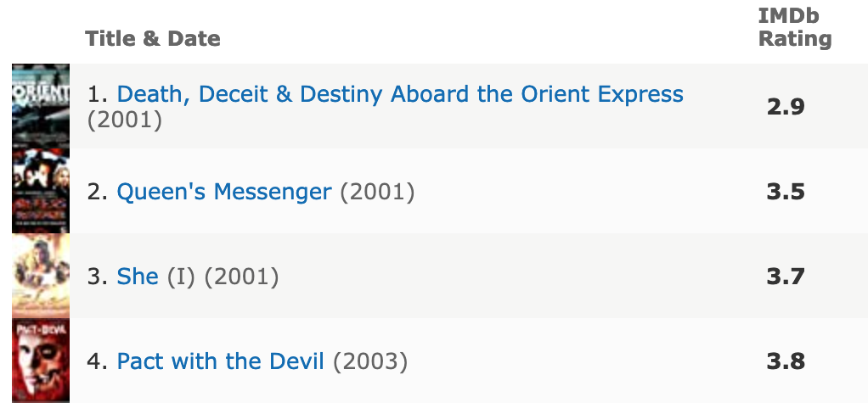Open the Pact with the Devil poster

(x=41, y=361)
